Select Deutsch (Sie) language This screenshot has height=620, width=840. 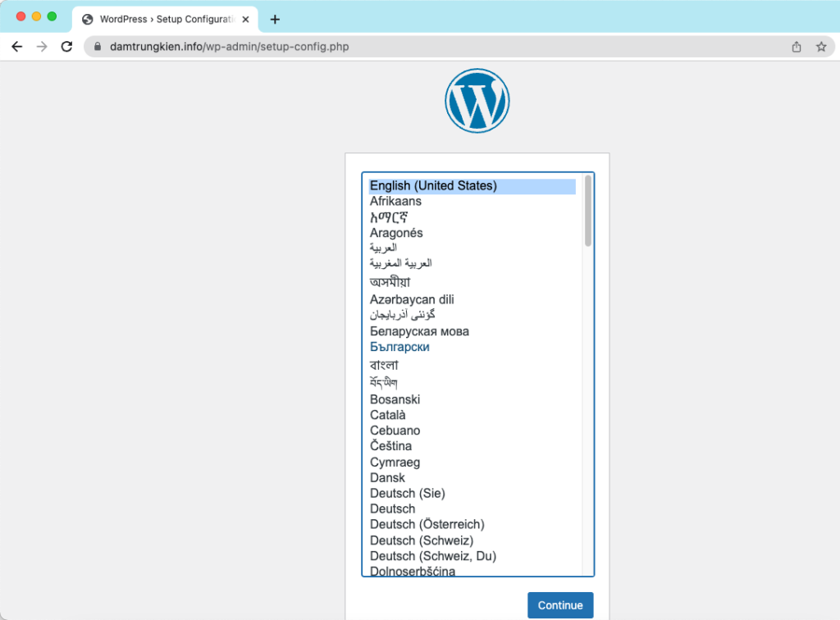tap(472, 493)
